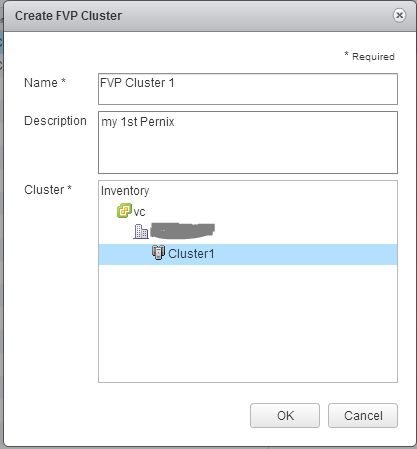
Task: Click the Cluster1 server cluster icon
Action: [x=158, y=252]
